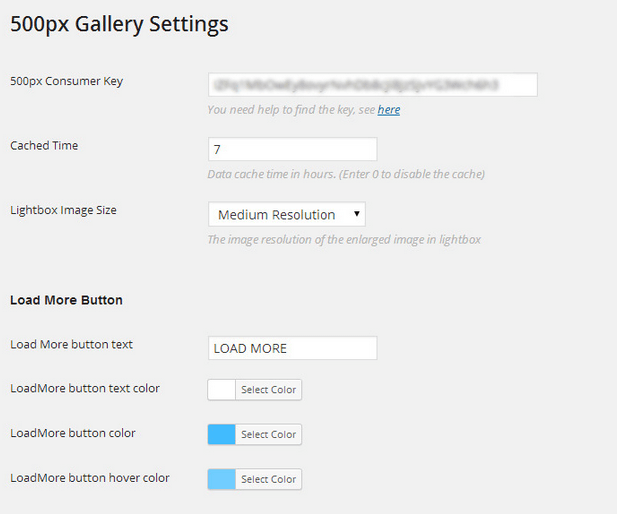The image size is (617, 514).
Task: Click the white text color swatch
Action: [222, 390]
